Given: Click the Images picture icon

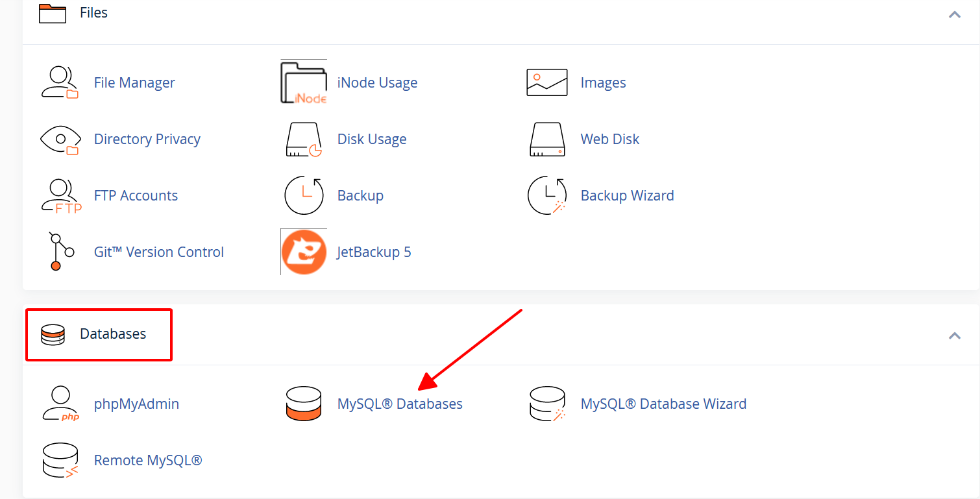Looking at the screenshot, I should [x=546, y=82].
